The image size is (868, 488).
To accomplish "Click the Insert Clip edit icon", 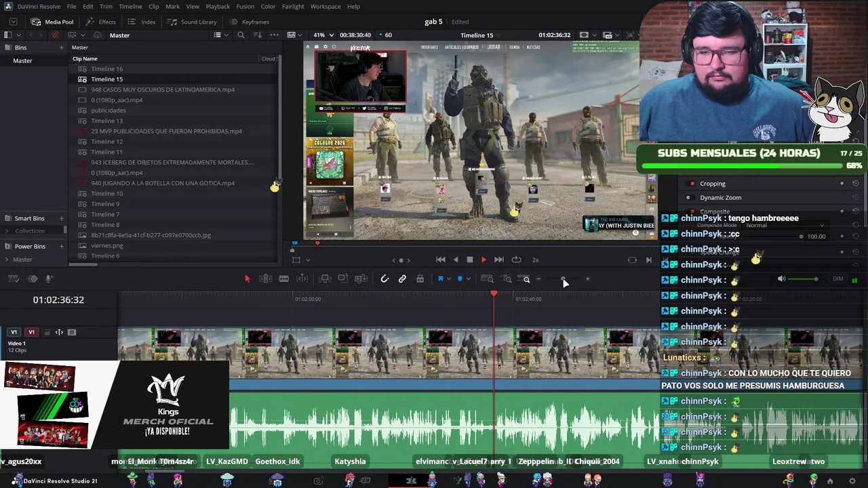I will [325, 279].
